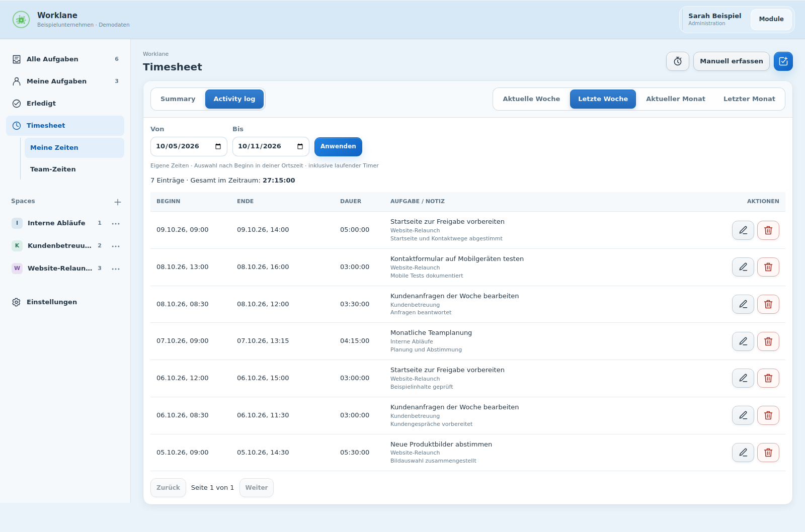Filter by Aktueller Monat

point(676,99)
